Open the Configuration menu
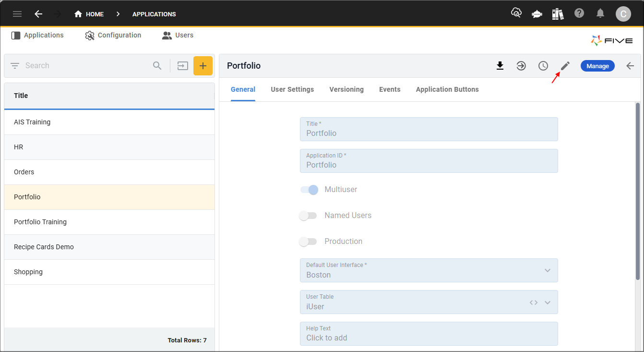Image resolution: width=644 pixels, height=352 pixels. pos(113,35)
